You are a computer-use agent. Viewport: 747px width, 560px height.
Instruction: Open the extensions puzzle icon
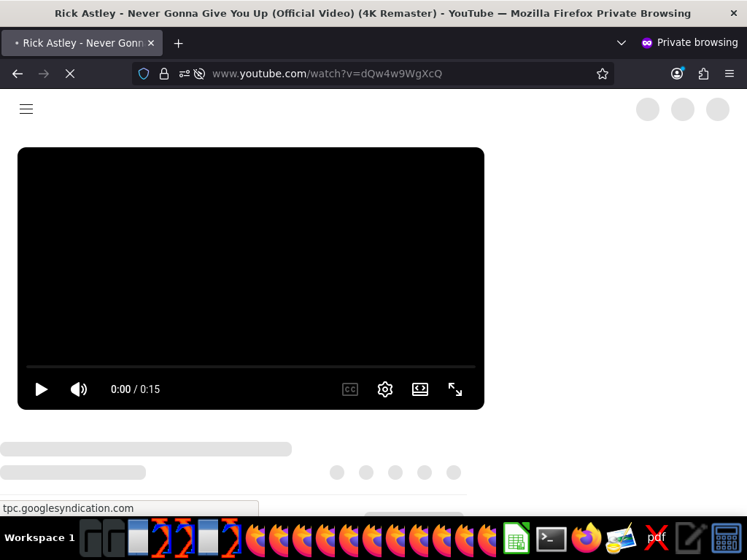pyautogui.click(x=703, y=74)
